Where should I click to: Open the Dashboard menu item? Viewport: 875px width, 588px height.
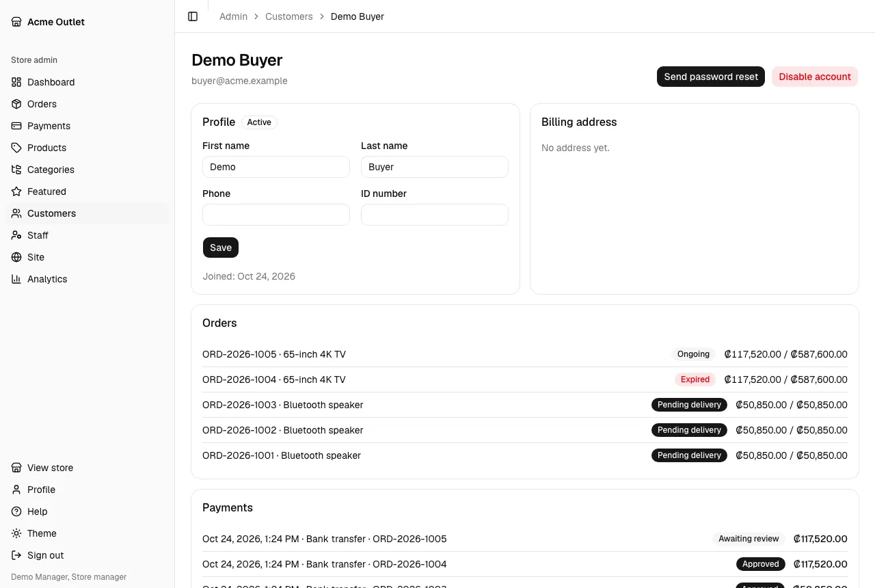tap(87, 82)
